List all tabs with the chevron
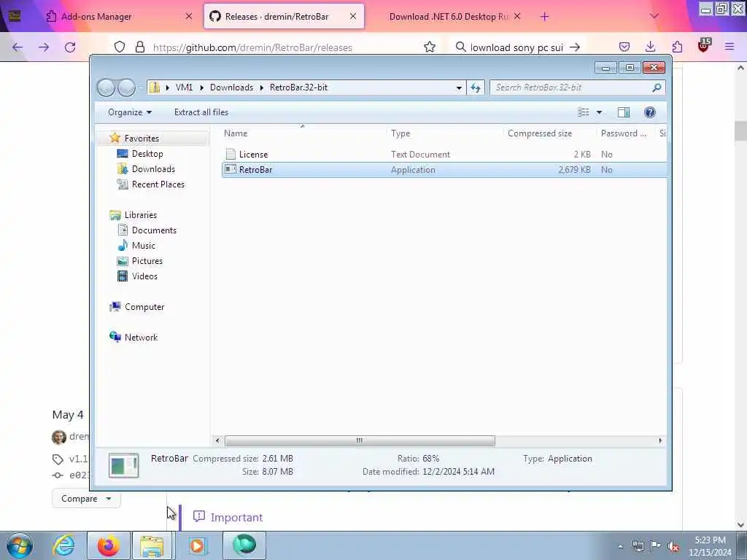Image resolution: width=747 pixels, height=560 pixels. coord(654,16)
